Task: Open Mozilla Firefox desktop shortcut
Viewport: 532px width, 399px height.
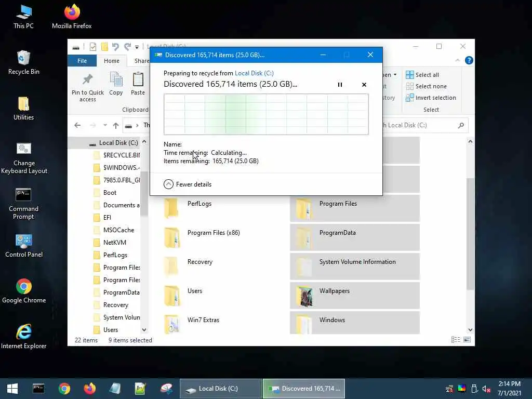Action: (72, 17)
